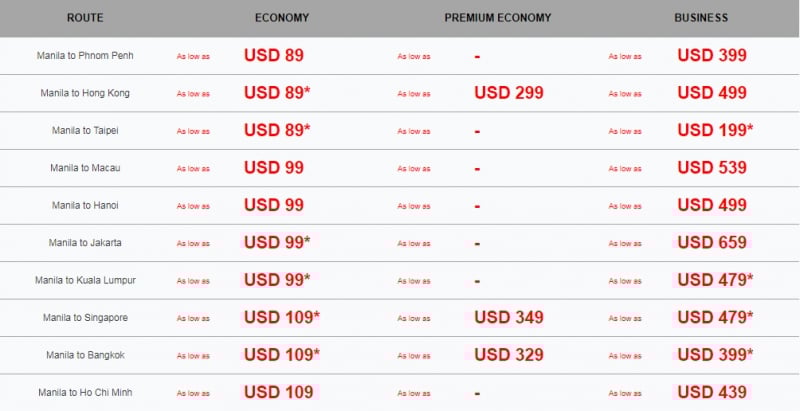Select the PREMIUM ECONOMY column header

tap(498, 18)
